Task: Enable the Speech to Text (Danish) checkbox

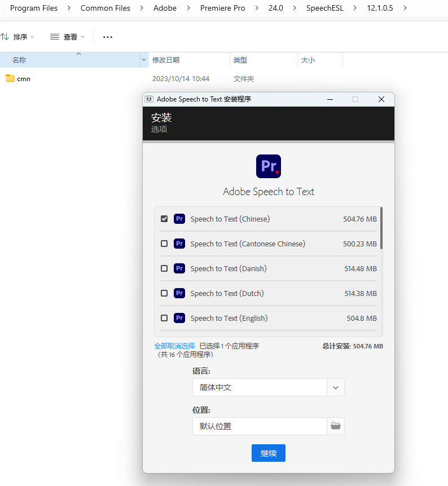Action: click(x=164, y=268)
